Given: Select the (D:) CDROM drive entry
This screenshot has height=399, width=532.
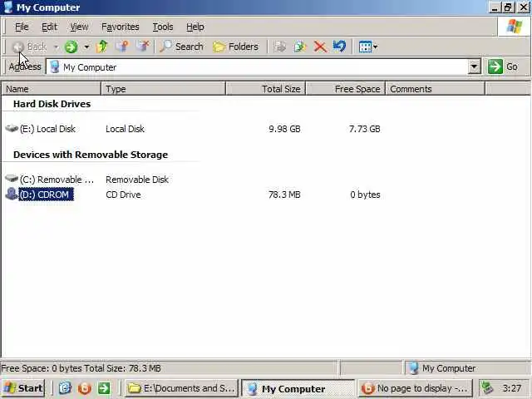Looking at the screenshot, I should tap(46, 195).
